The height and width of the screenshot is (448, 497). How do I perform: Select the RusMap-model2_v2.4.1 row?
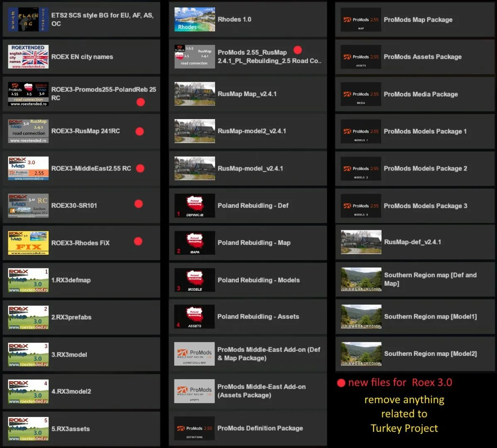pyautogui.click(x=248, y=131)
